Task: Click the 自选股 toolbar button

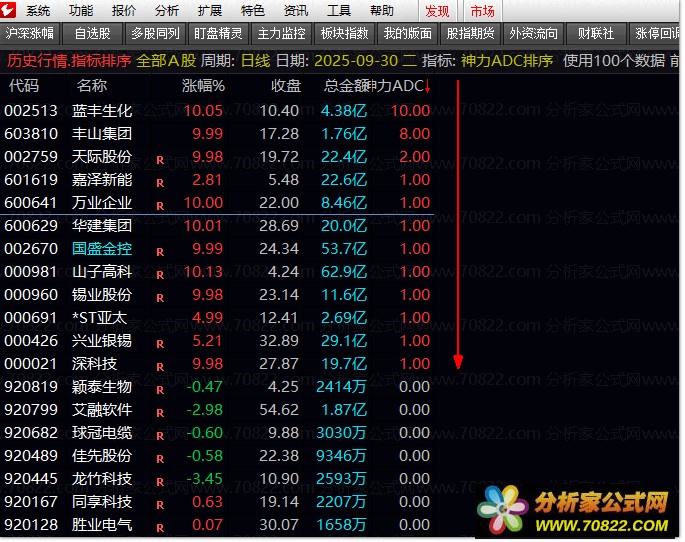Action: (x=92, y=34)
